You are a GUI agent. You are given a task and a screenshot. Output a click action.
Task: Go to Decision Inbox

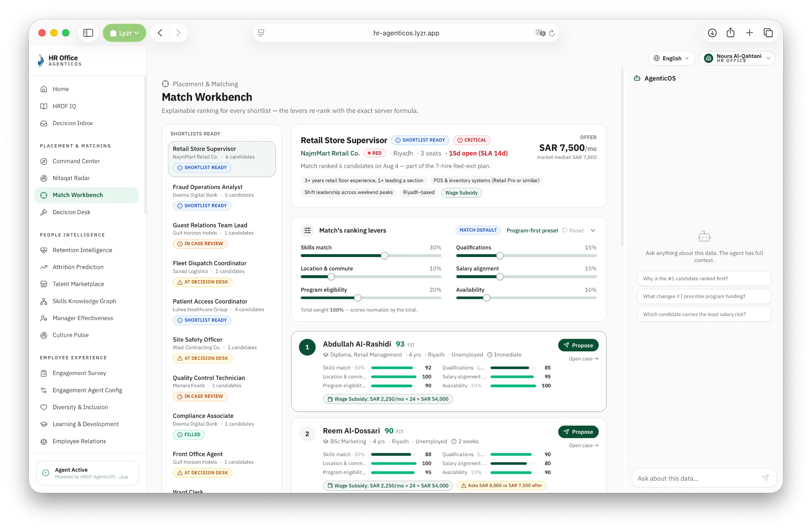86,123
